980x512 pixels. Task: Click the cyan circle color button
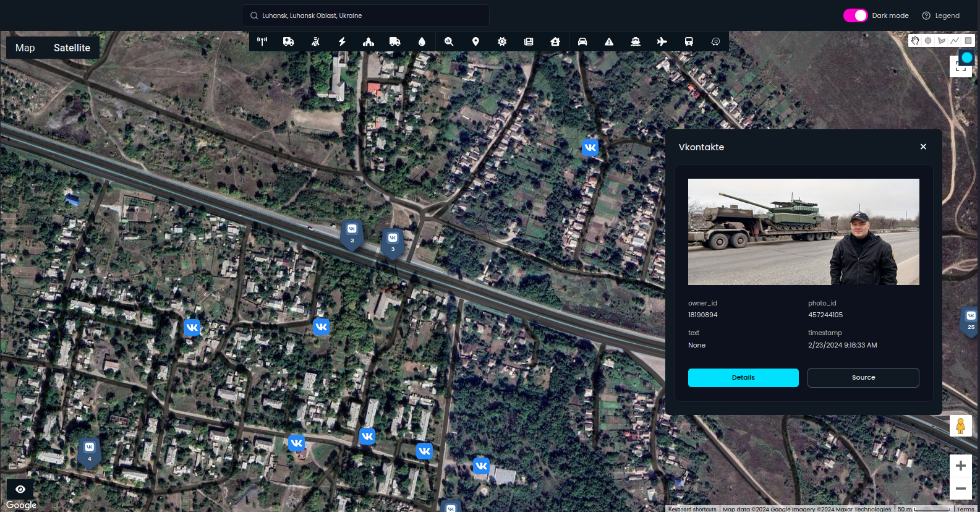(x=967, y=58)
